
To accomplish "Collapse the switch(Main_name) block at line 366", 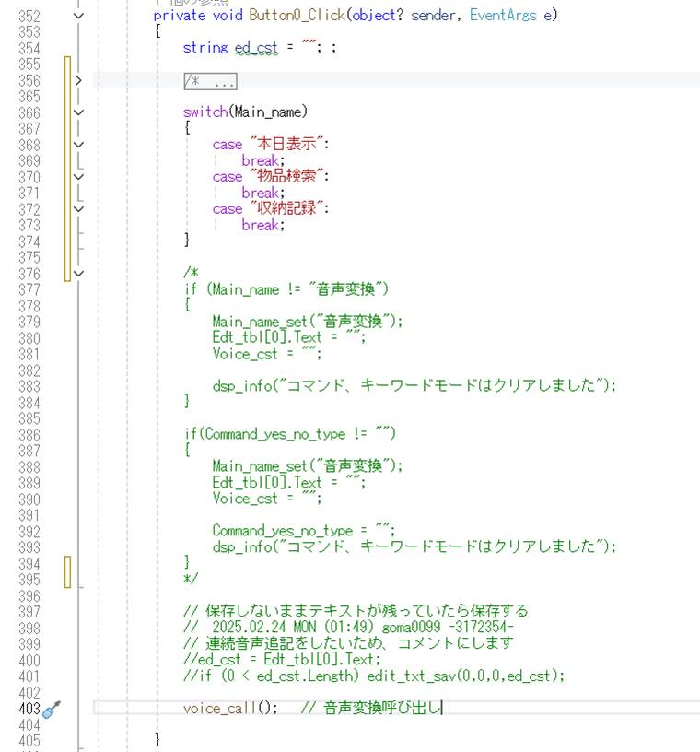I will point(78,112).
